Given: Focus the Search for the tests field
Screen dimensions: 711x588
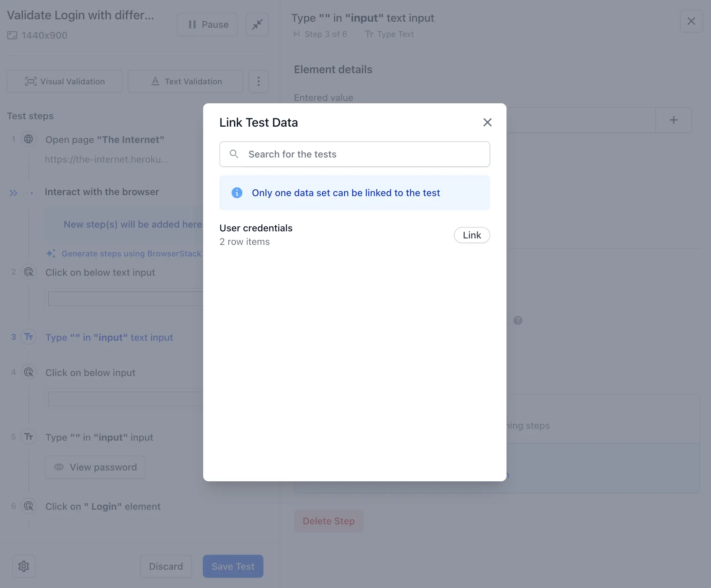Looking at the screenshot, I should pyautogui.click(x=354, y=154).
